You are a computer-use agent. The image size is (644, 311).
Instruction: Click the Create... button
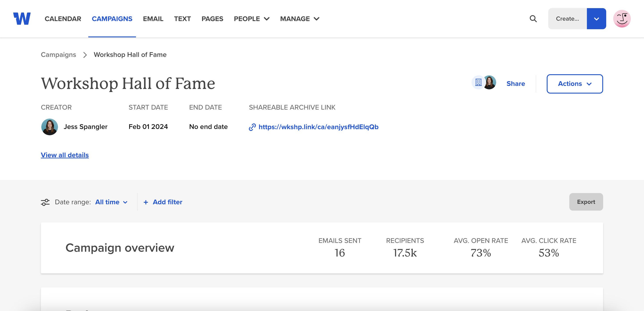[567, 19]
